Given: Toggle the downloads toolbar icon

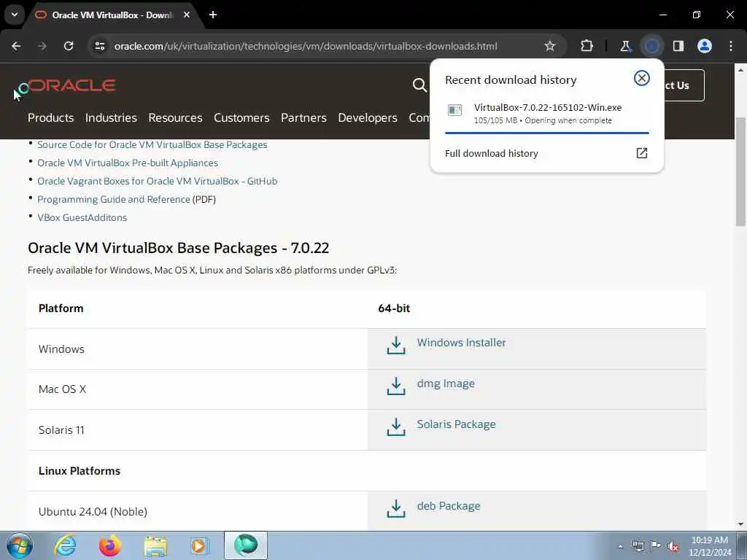Looking at the screenshot, I should pos(651,46).
